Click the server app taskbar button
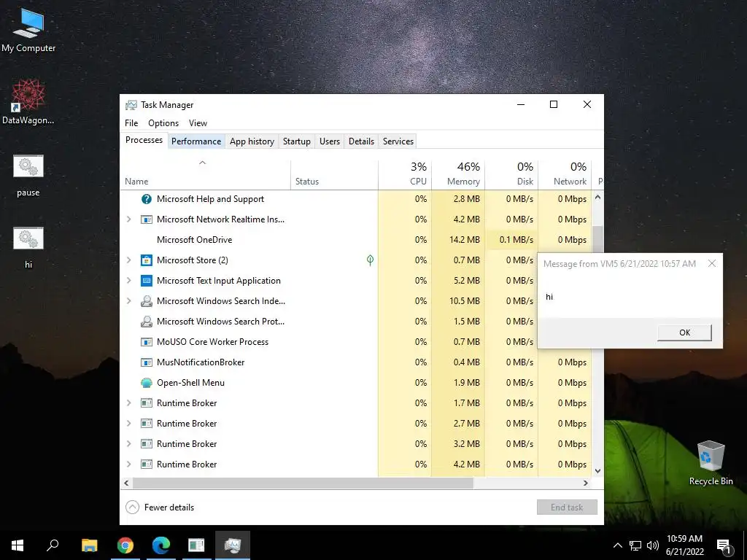 pos(196,545)
